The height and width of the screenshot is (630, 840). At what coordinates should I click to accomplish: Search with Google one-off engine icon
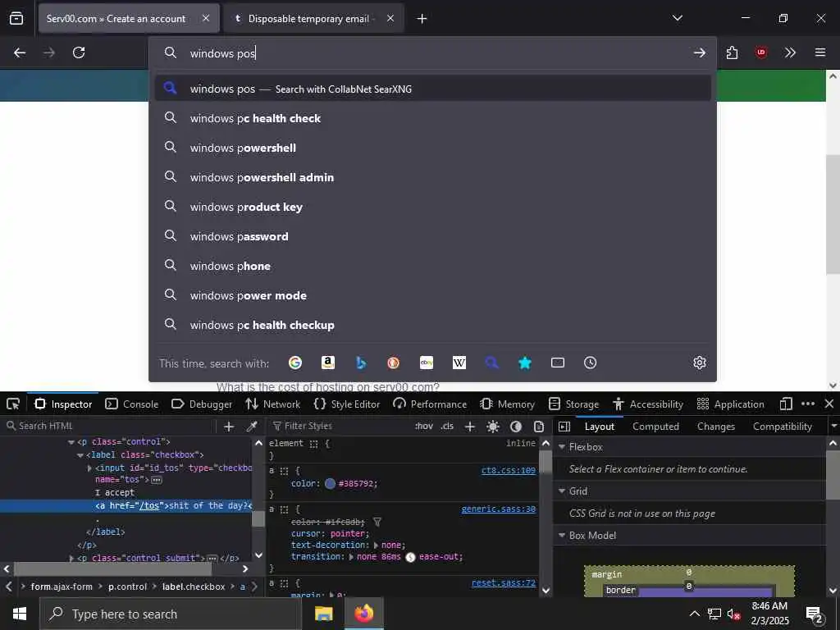point(295,363)
